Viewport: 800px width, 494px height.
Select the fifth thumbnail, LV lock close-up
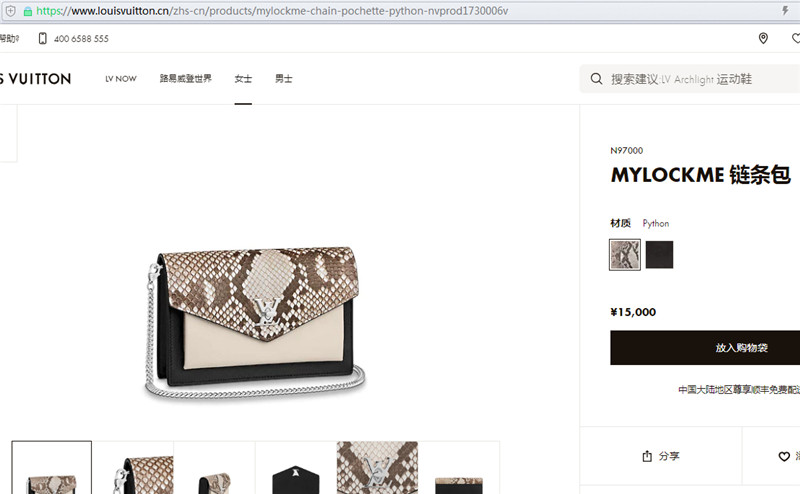click(378, 467)
